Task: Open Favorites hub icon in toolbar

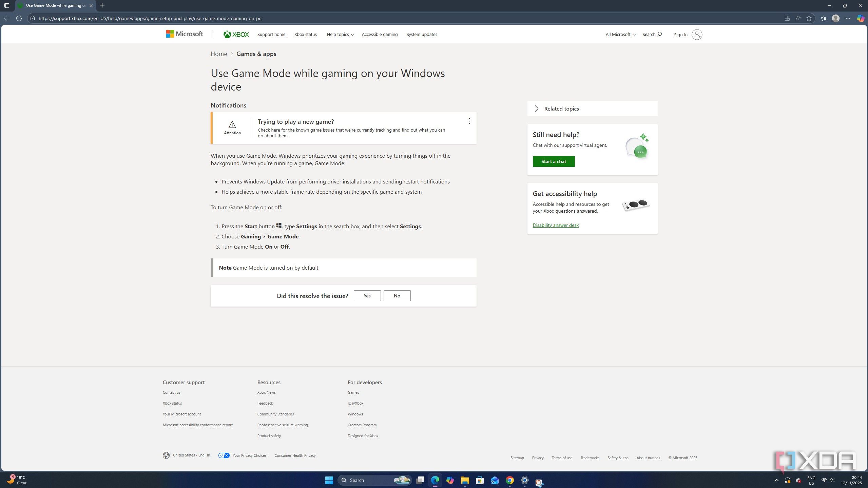Action: (x=824, y=18)
